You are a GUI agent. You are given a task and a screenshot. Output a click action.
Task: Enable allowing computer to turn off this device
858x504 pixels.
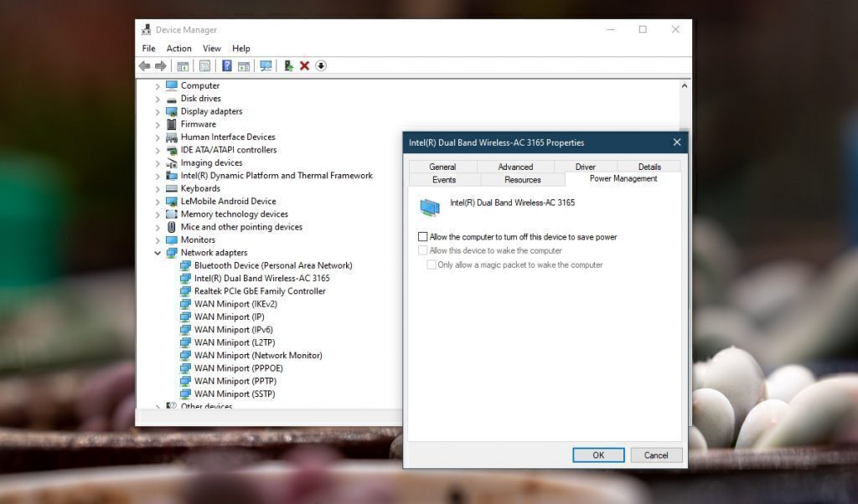(423, 236)
